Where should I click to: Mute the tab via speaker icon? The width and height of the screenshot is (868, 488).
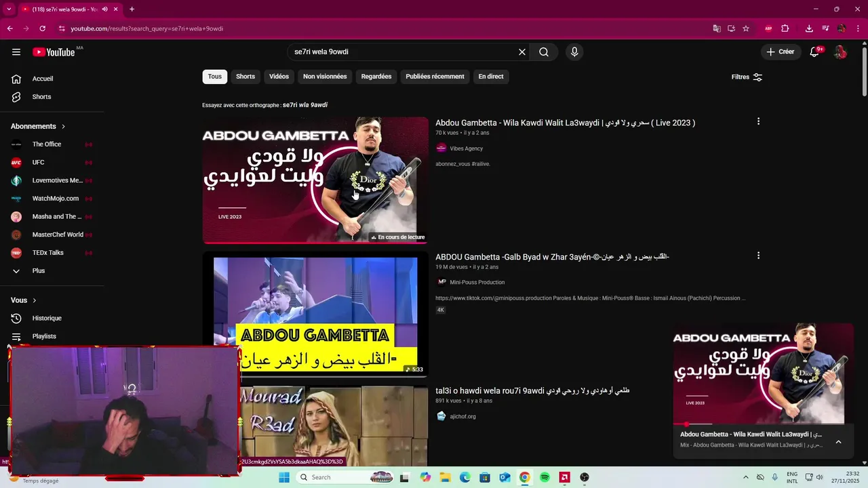[x=104, y=9]
